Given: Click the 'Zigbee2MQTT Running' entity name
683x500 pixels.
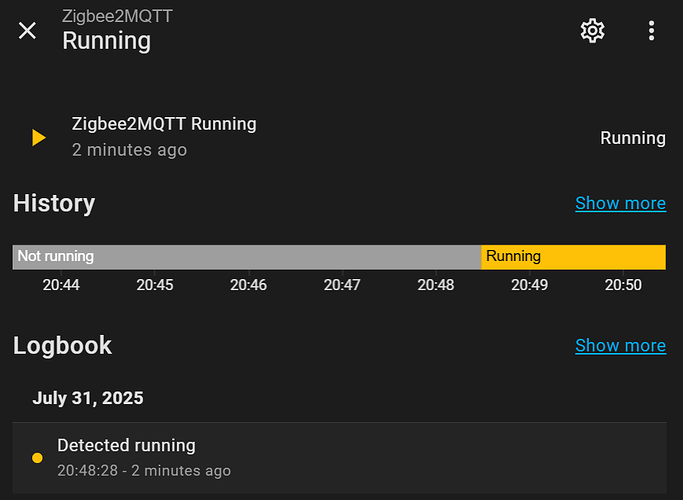Looking at the screenshot, I should tap(164, 124).
